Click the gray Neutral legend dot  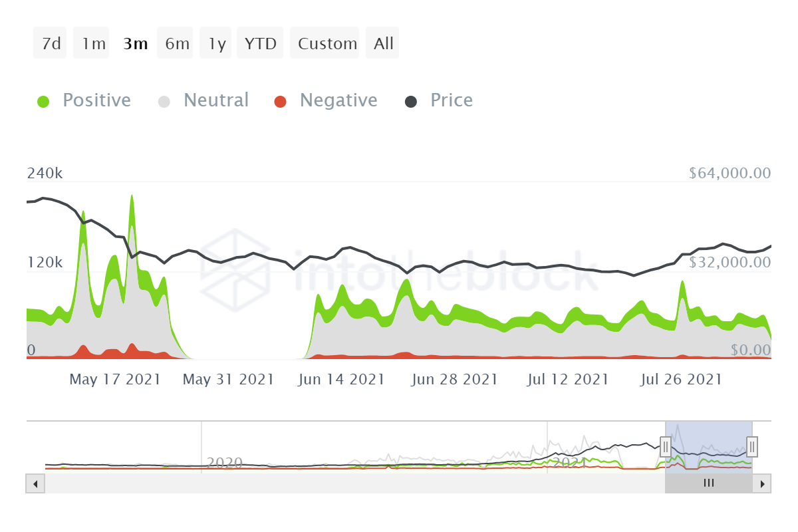point(164,102)
